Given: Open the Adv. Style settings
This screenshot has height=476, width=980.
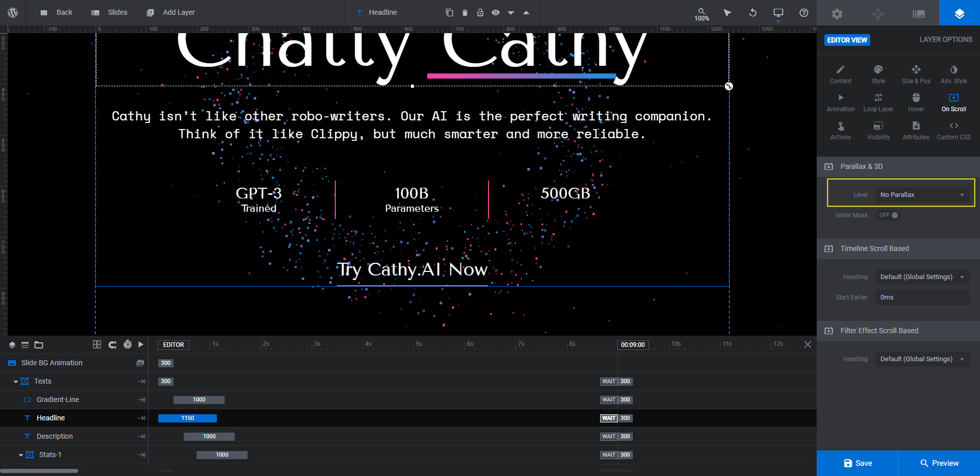Looking at the screenshot, I should pos(954,74).
